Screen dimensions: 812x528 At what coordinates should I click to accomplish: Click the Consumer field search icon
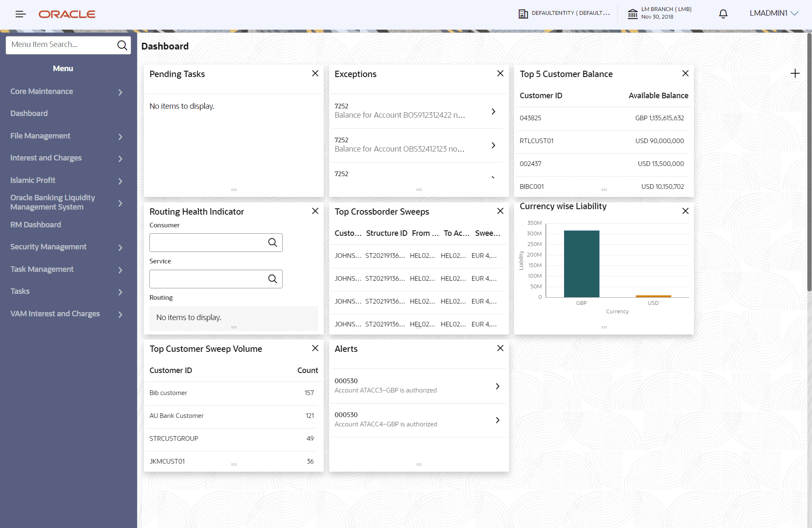[x=273, y=243]
